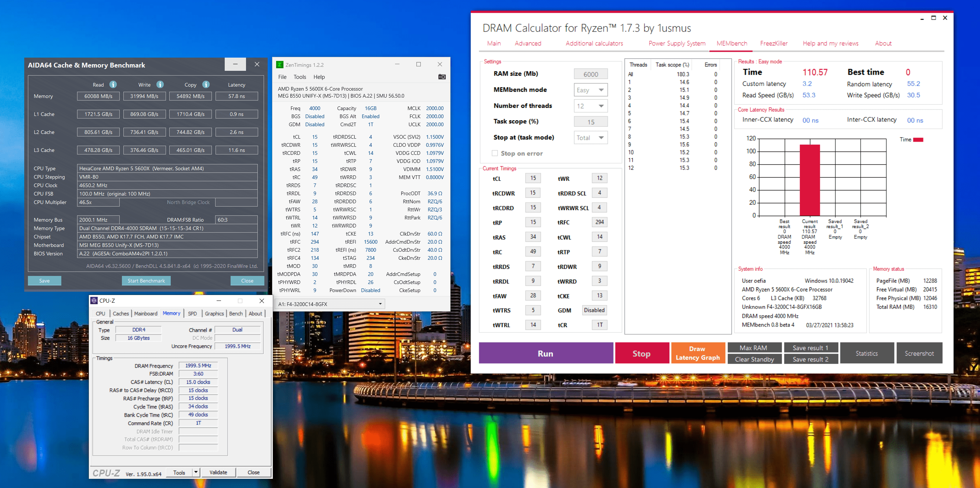Close the CPU-Z window with X
Viewport: 980px width, 488px height.
coord(261,301)
